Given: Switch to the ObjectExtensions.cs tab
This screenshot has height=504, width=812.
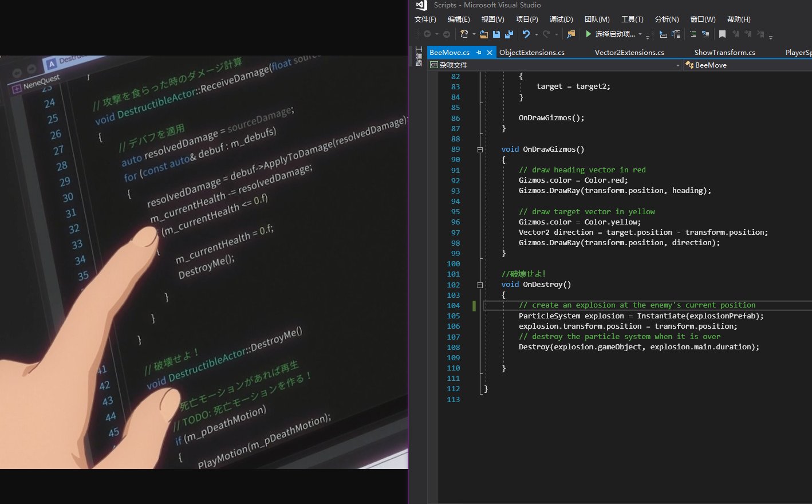Looking at the screenshot, I should [531, 53].
